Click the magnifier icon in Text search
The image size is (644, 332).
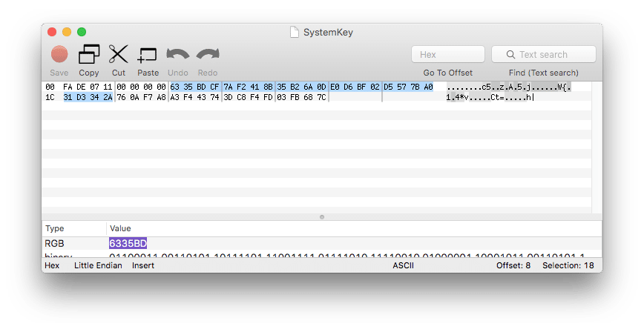click(510, 55)
